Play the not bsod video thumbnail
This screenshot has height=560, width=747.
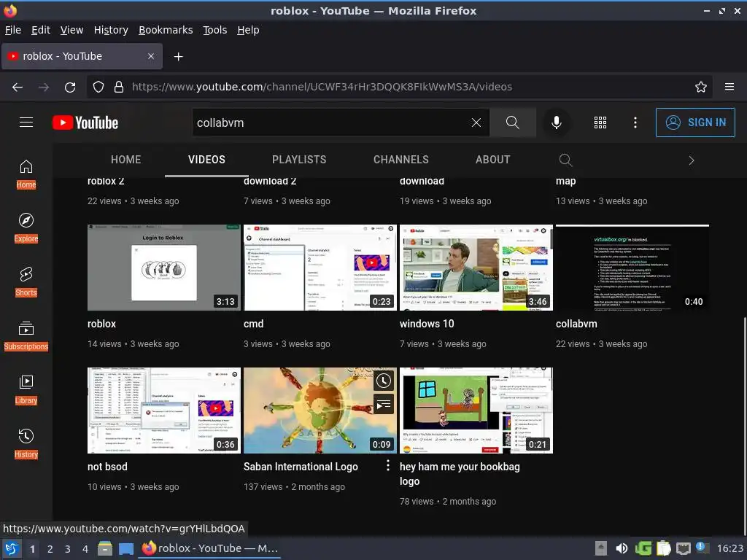164,411
